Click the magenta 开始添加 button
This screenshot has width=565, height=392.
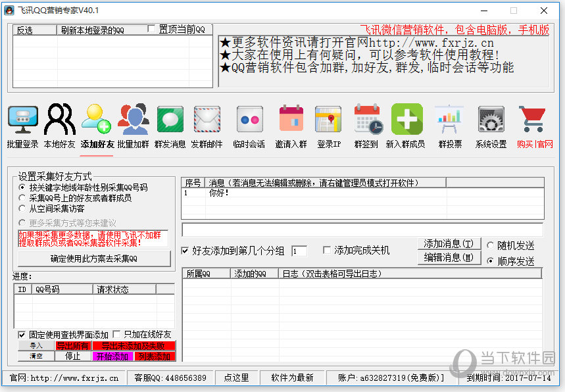(x=112, y=356)
